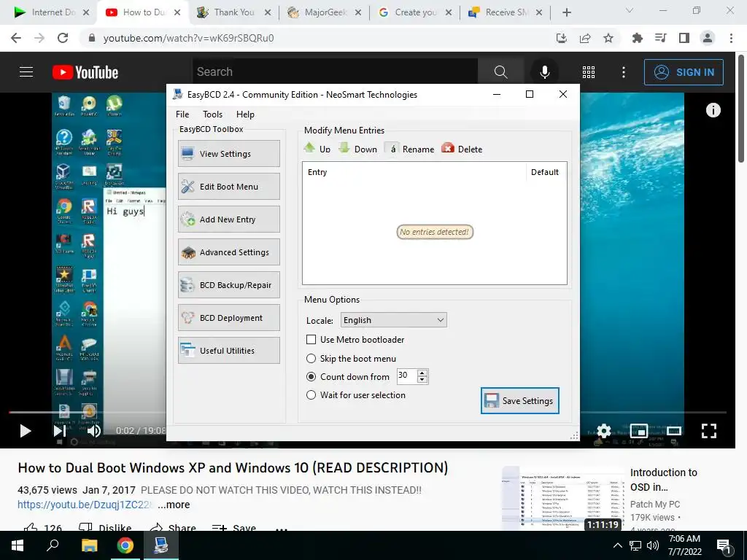This screenshot has height=560, width=747.
Task: Delete the selected boot entry
Action: pyautogui.click(x=462, y=149)
